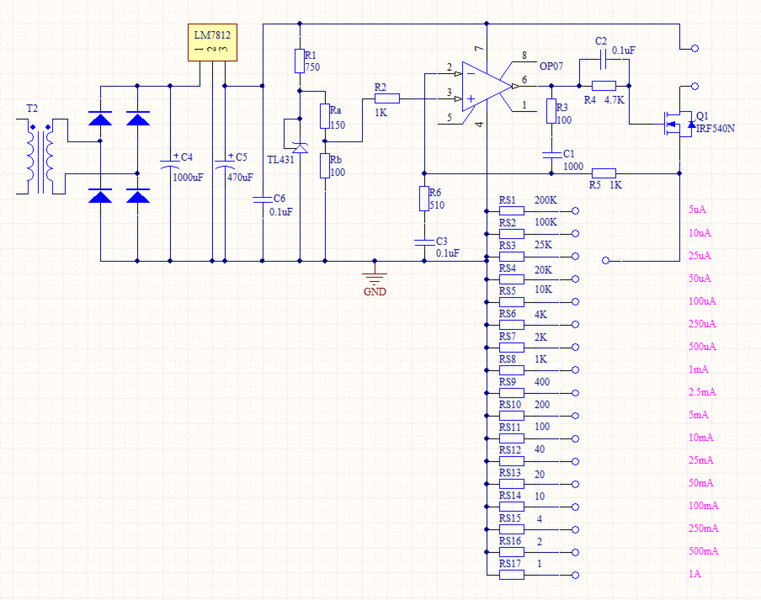Select the LM7812 voltage regulator component

coord(214,43)
